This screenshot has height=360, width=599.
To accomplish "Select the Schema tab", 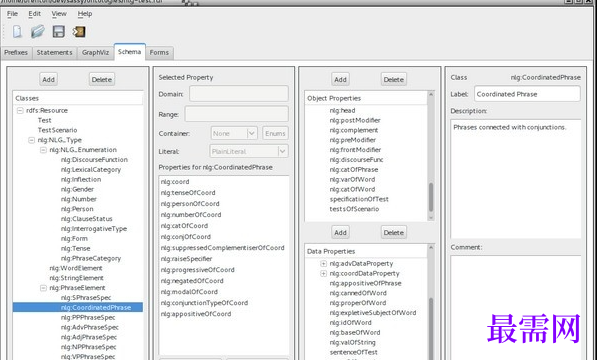I will point(130,52).
